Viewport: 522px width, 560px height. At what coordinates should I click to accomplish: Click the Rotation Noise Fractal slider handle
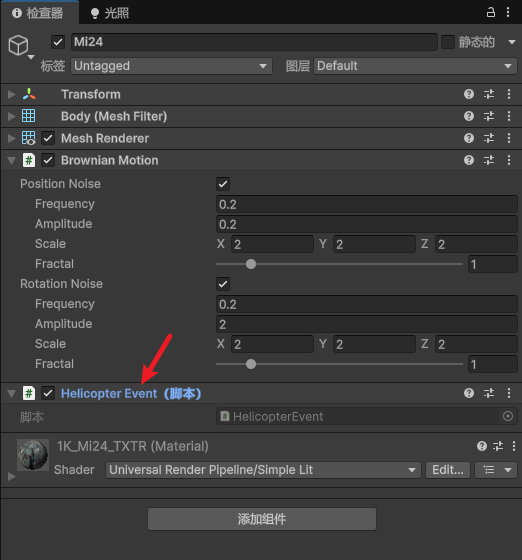coord(251,364)
